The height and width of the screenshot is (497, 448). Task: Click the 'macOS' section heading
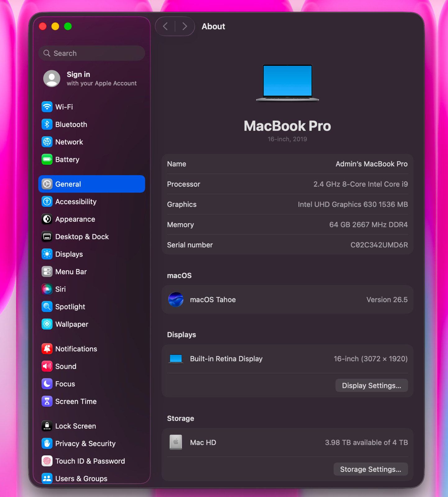179,276
